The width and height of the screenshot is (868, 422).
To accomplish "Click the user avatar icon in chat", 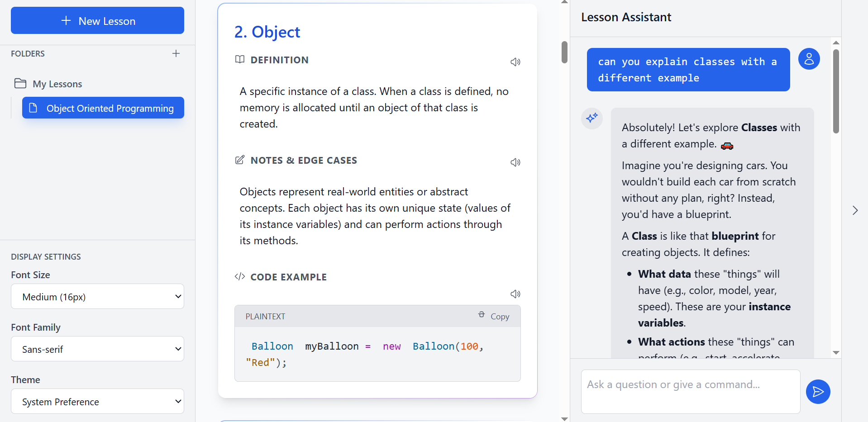I will point(809,59).
